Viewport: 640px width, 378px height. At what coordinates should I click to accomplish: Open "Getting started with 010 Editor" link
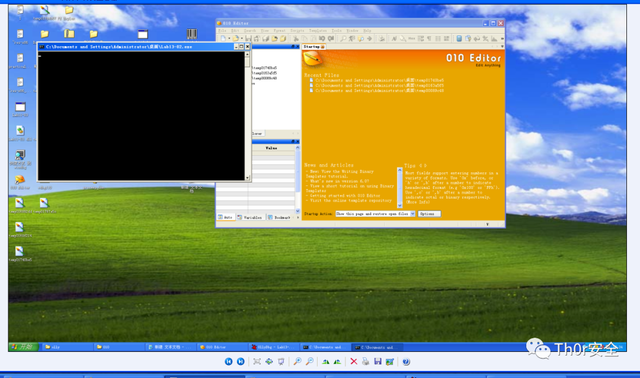(x=345, y=196)
